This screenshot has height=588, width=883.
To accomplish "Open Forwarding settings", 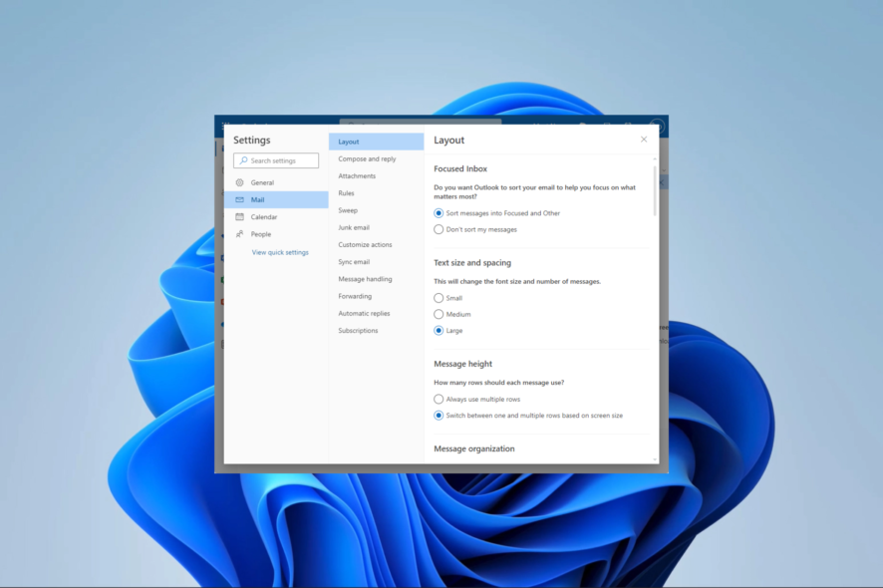I will 376,296.
